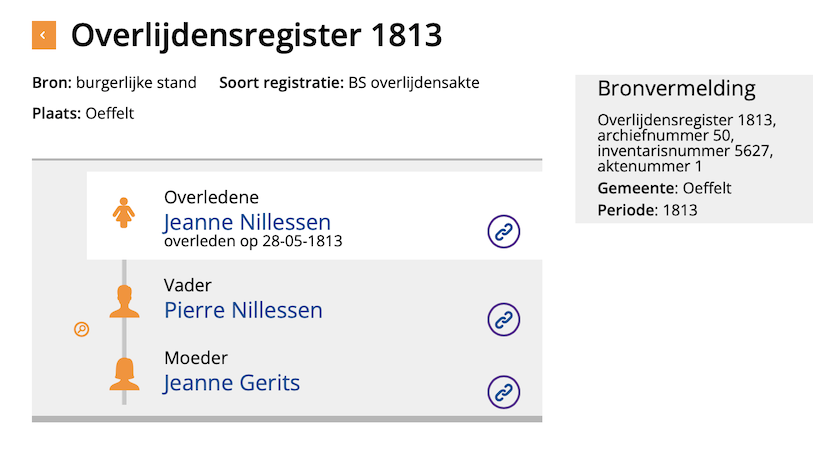This screenshot has width=813, height=473.
Task: Open the Jeanne Nillessen person link
Action: [246, 222]
